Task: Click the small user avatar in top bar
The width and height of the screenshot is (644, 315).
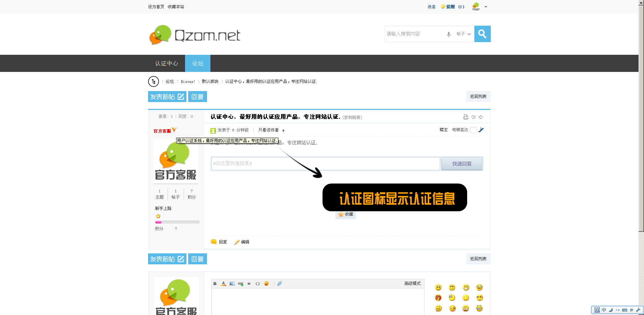Action: pos(476,7)
